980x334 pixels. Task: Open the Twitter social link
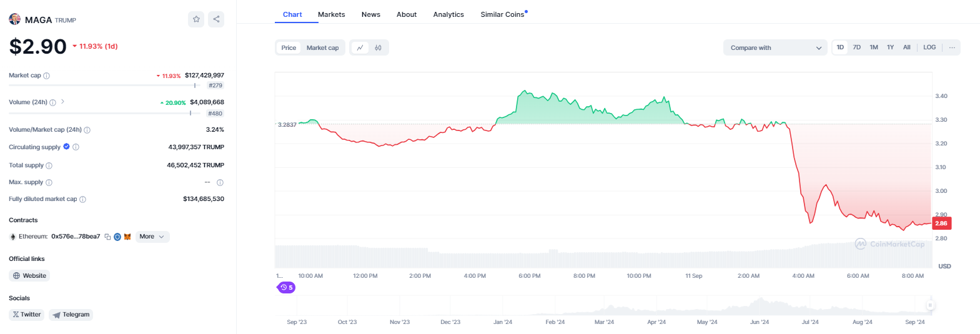pyautogui.click(x=27, y=315)
